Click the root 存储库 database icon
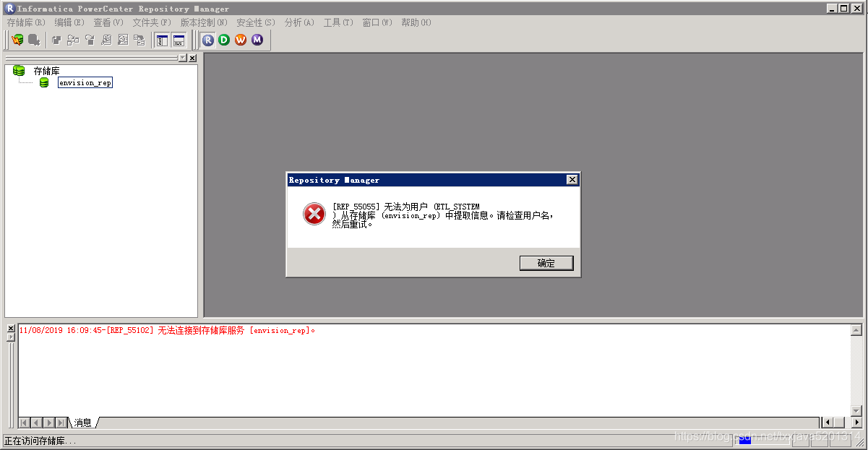Viewport: 868px width, 450px height. tap(19, 71)
